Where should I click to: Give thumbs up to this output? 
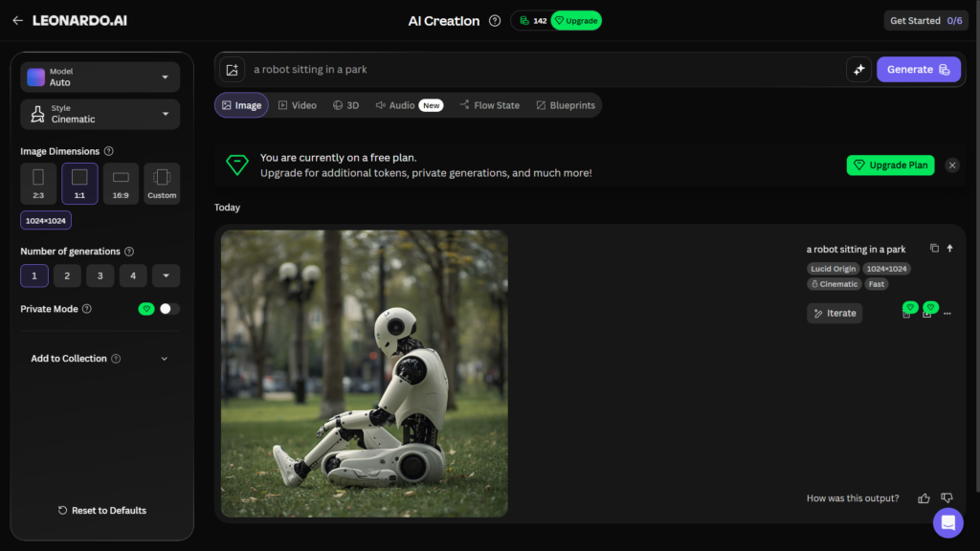(x=924, y=497)
